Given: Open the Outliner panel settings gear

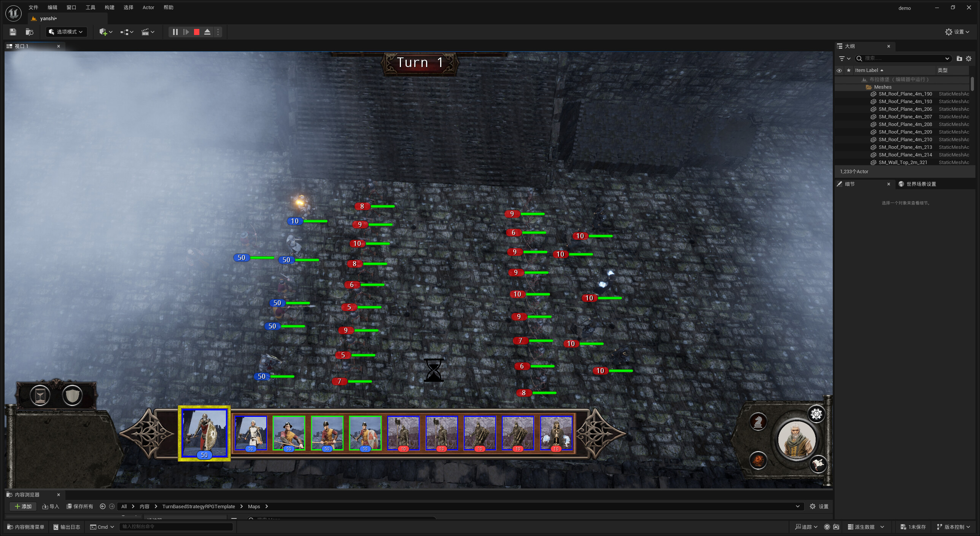Looking at the screenshot, I should pos(969,58).
